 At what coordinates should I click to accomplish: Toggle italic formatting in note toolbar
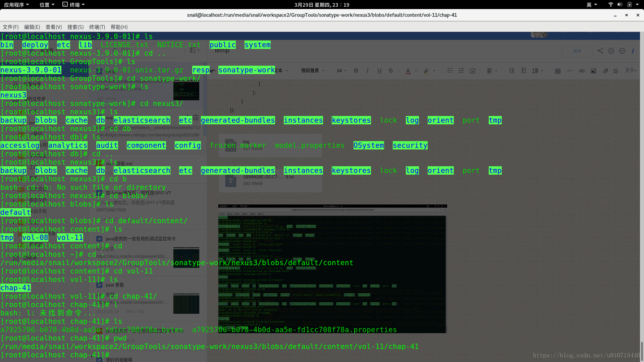click(368, 70)
